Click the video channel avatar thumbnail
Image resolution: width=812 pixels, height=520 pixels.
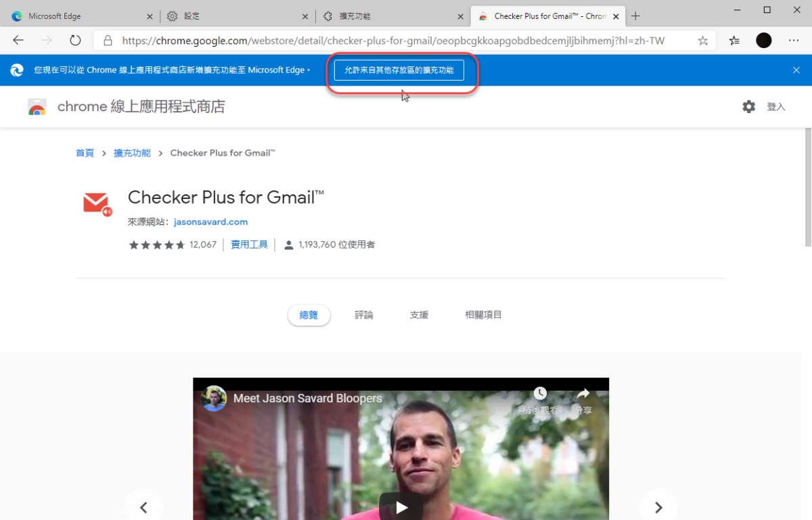click(214, 398)
